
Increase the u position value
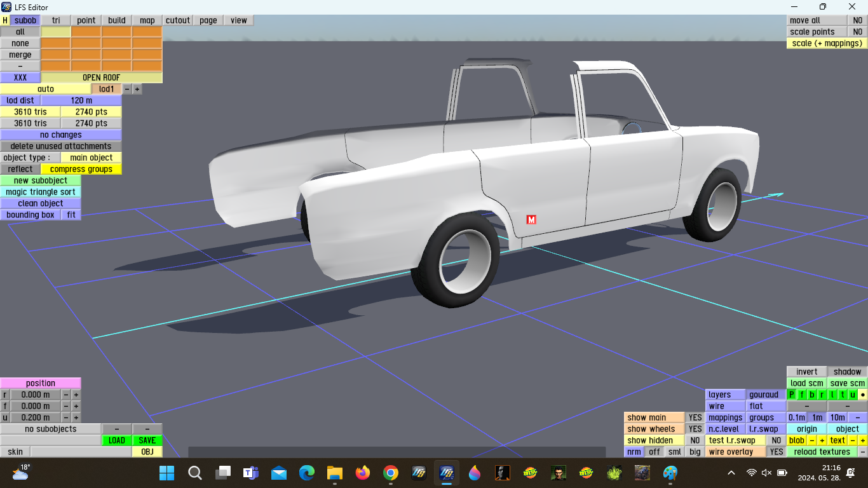pyautogui.click(x=76, y=417)
